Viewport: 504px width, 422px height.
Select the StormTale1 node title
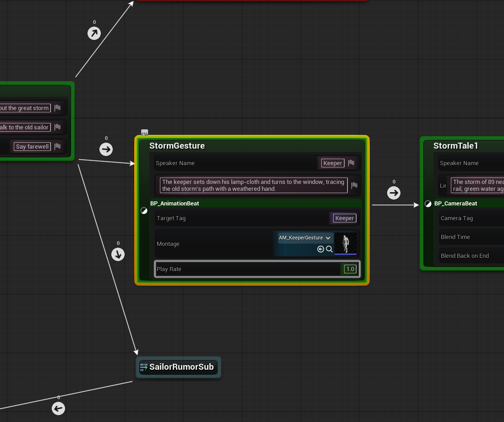[x=455, y=146]
